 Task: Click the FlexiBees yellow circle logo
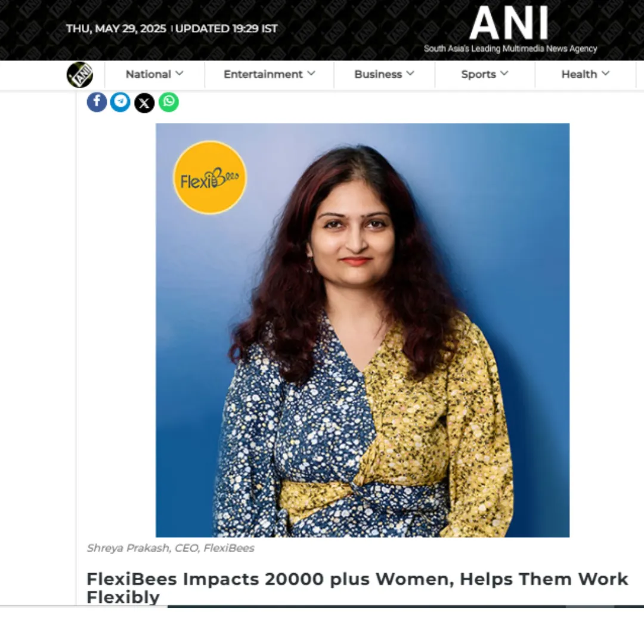[210, 178]
